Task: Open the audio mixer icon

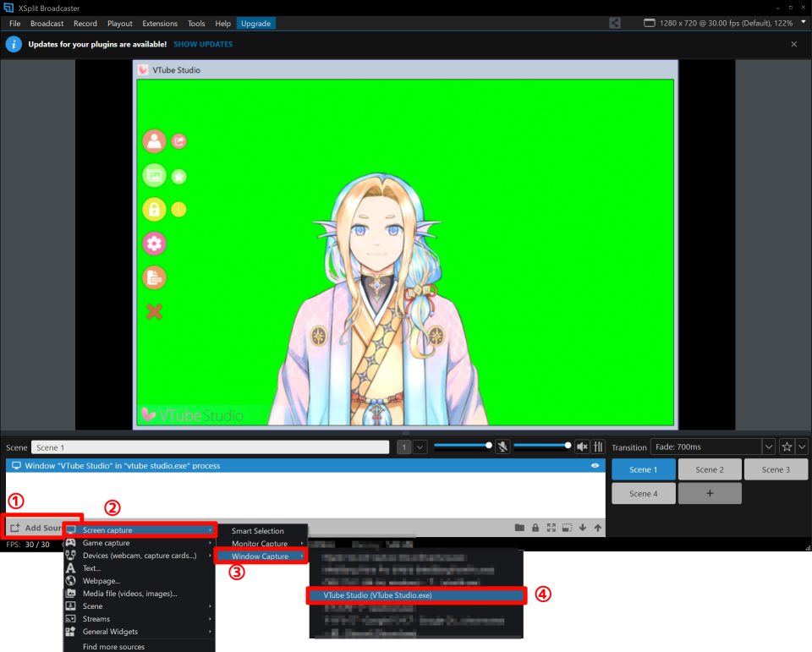Action: (598, 447)
